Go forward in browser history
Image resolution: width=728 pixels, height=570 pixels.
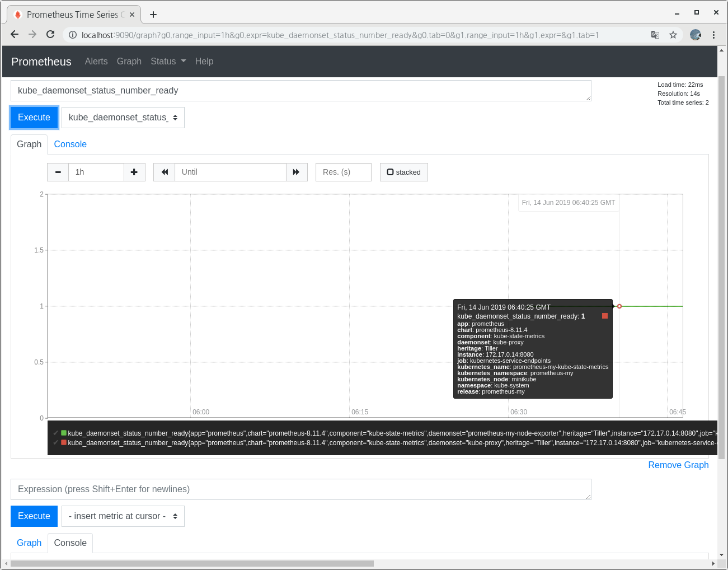32,35
